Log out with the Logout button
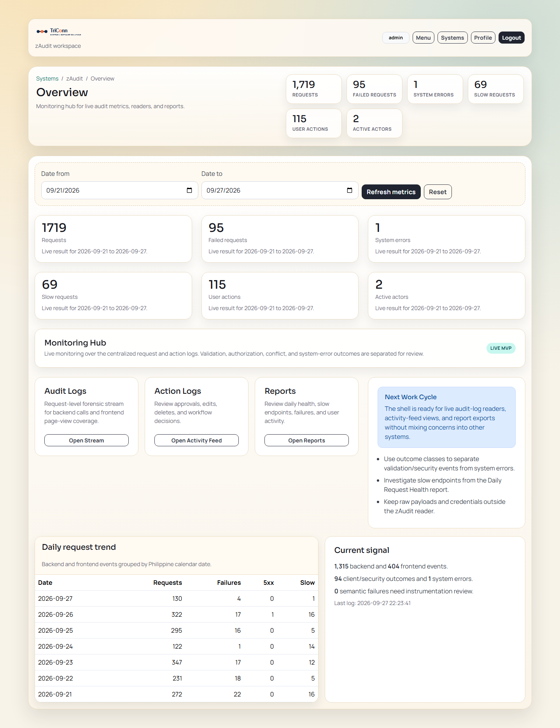Viewport: 560px width, 728px height. [x=511, y=38]
